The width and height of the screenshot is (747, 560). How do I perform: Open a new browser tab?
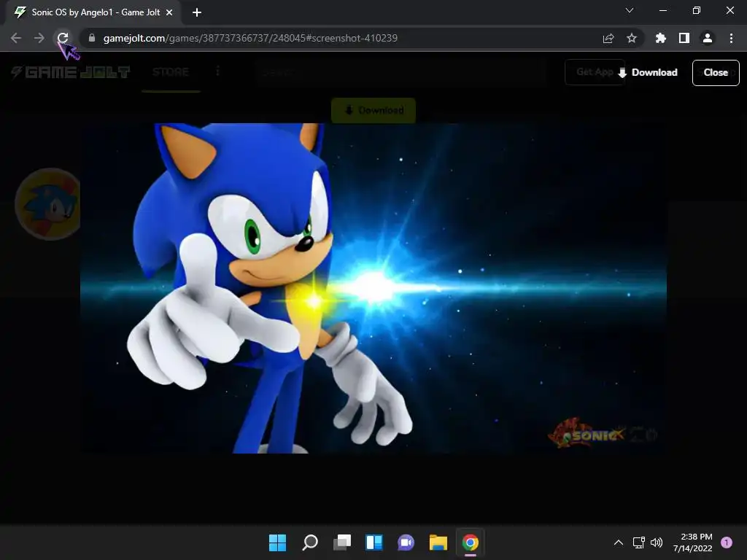pyautogui.click(x=197, y=12)
